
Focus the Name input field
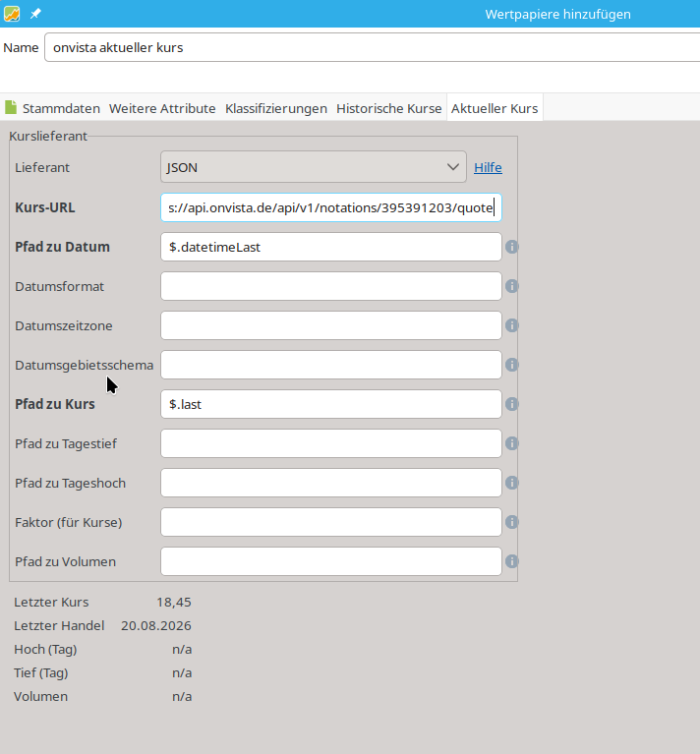coord(372,47)
